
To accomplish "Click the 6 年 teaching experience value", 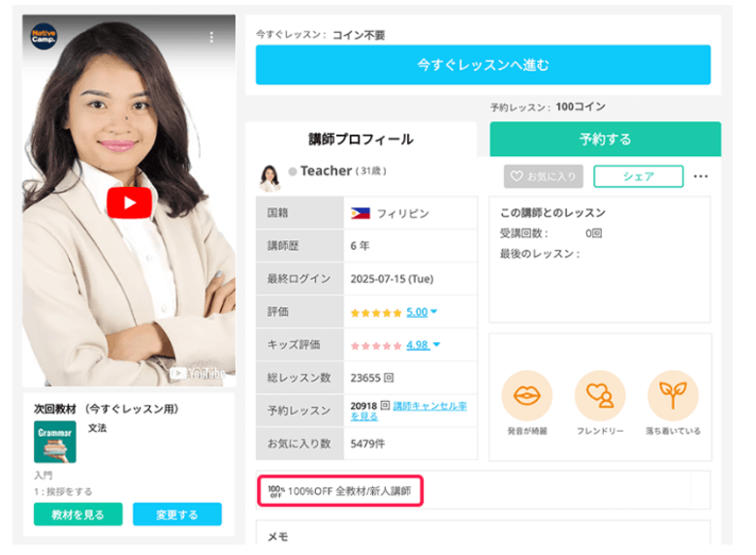I will [x=360, y=246].
